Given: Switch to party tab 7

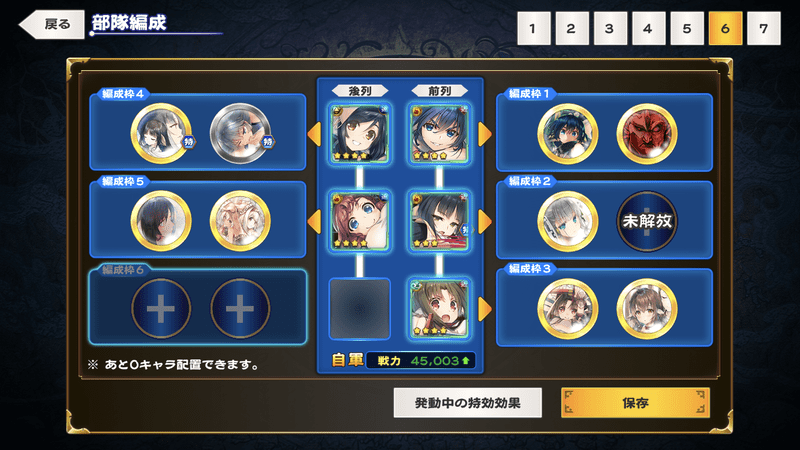Looking at the screenshot, I should 763,29.
